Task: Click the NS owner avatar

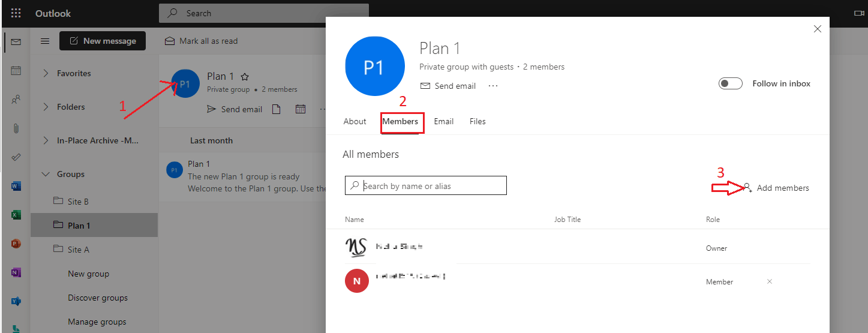Action: (356, 247)
